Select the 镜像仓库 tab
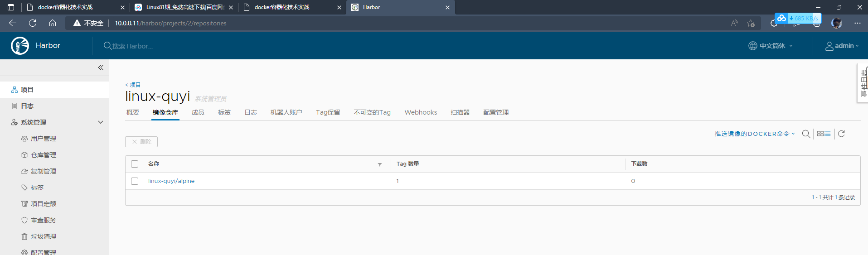 (165, 112)
